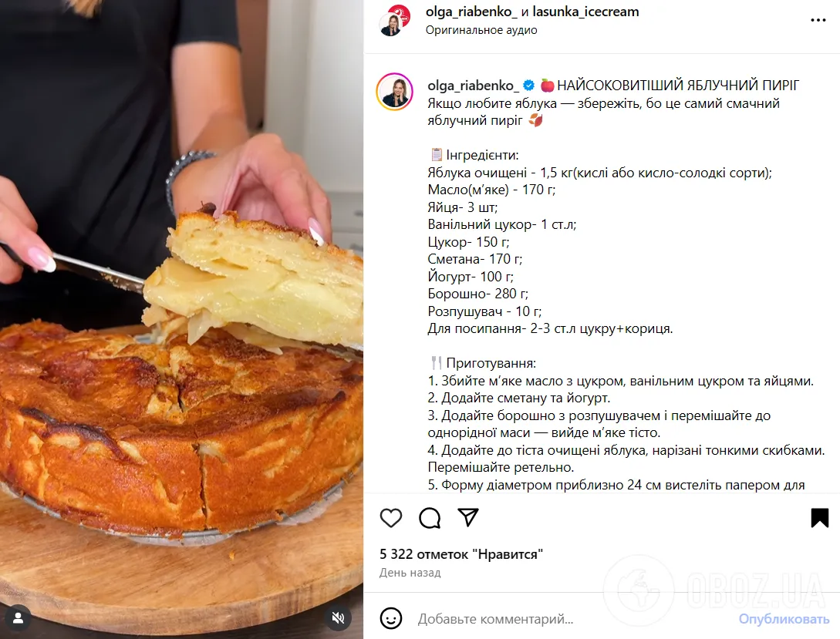This screenshot has width=840, height=639.
Task: Open Оригинальное аудио audio page
Action: coord(481,31)
